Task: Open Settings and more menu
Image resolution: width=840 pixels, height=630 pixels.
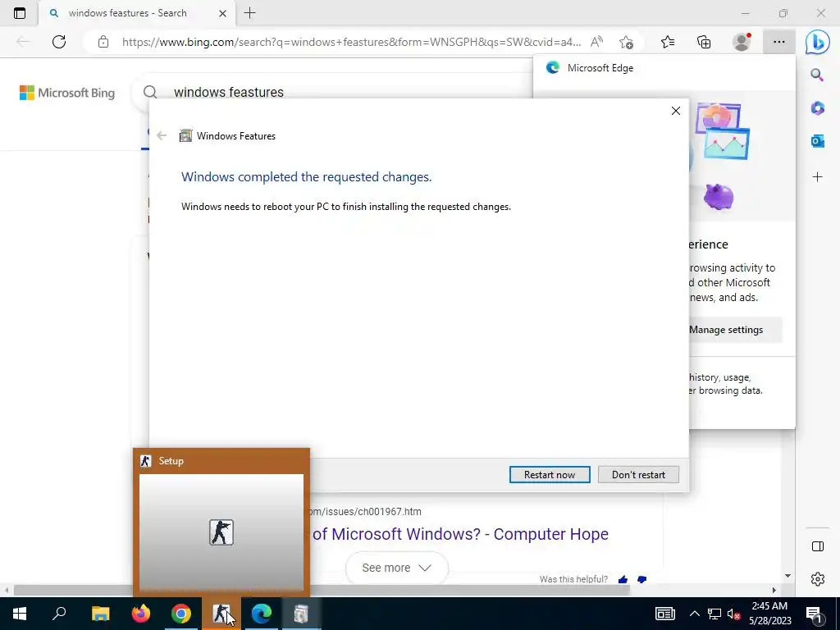Action: tap(779, 42)
